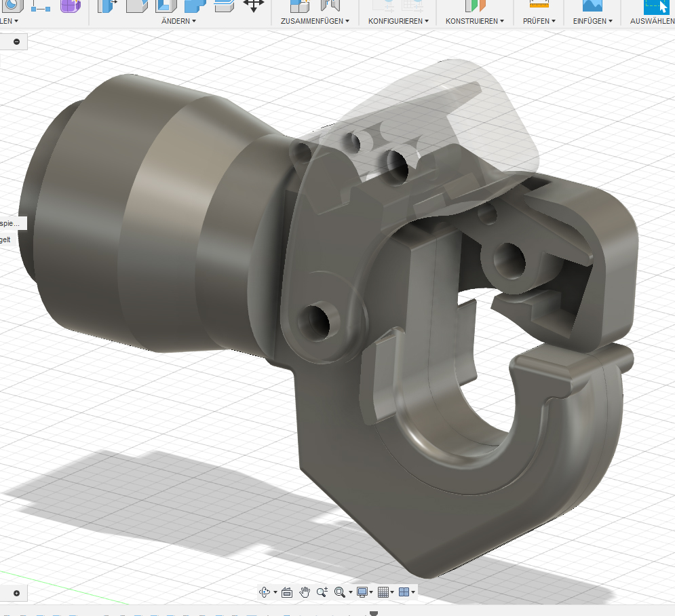
Task: Open the KONFIGURIEREN dropdown menu
Action: [x=399, y=21]
